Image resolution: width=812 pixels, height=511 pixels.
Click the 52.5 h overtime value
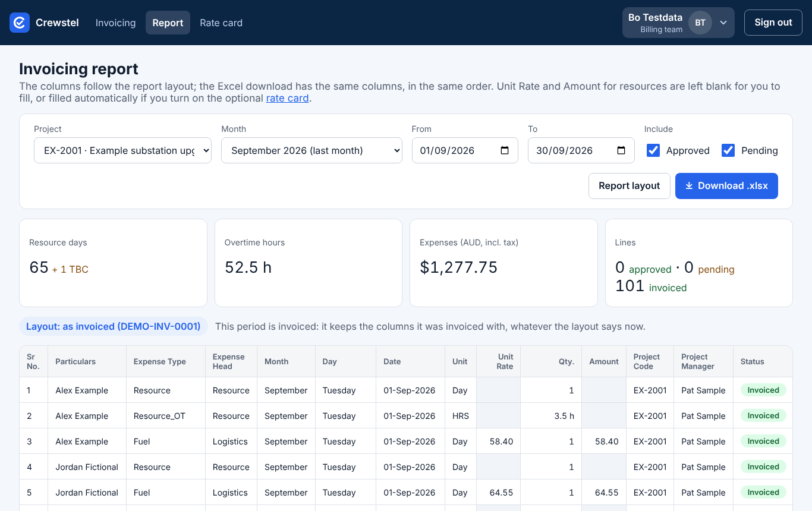248,267
